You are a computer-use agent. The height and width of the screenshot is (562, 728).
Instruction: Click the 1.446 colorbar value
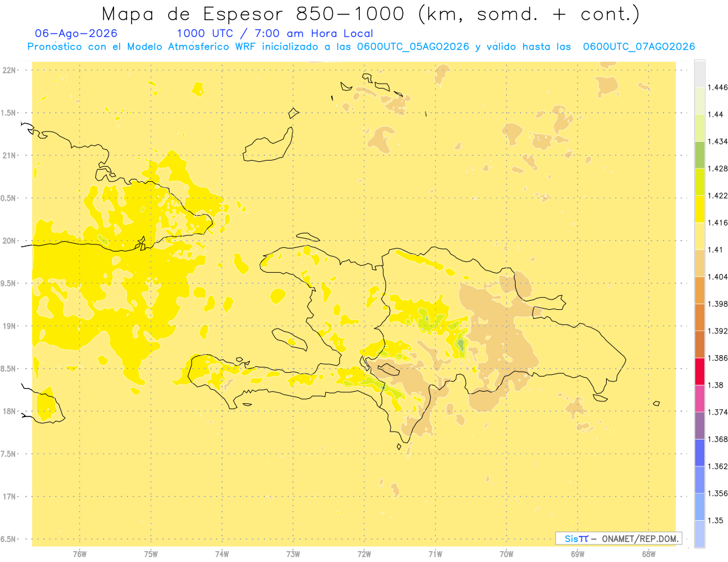(718, 87)
